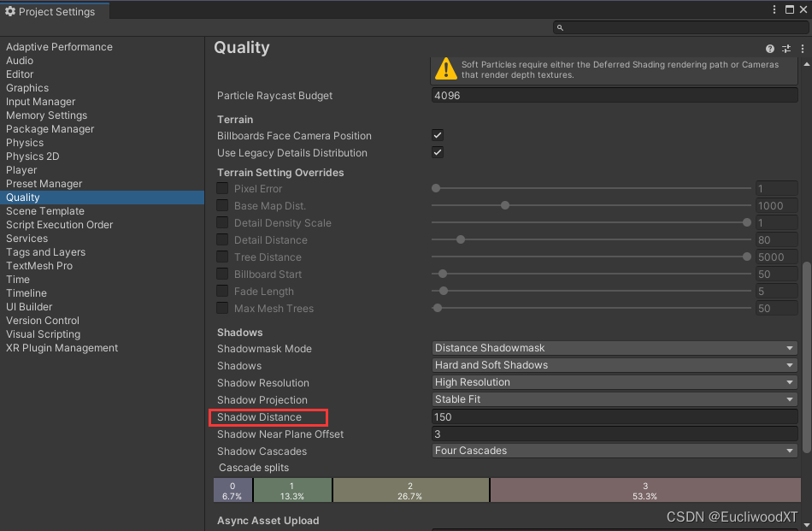Open the Quality panel three-dot menu
This screenshot has width=812, height=531.
point(803,49)
